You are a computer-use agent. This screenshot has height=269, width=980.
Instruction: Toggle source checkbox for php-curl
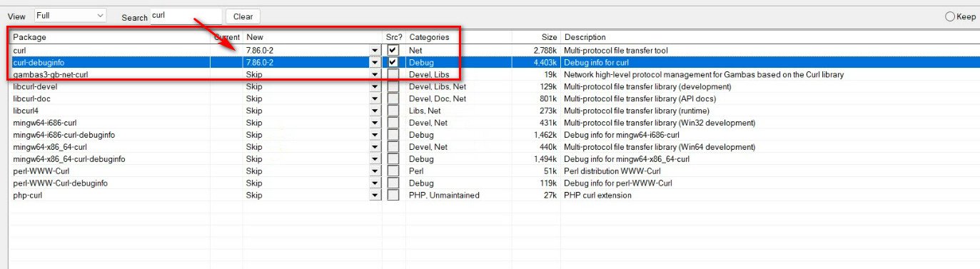tap(393, 196)
